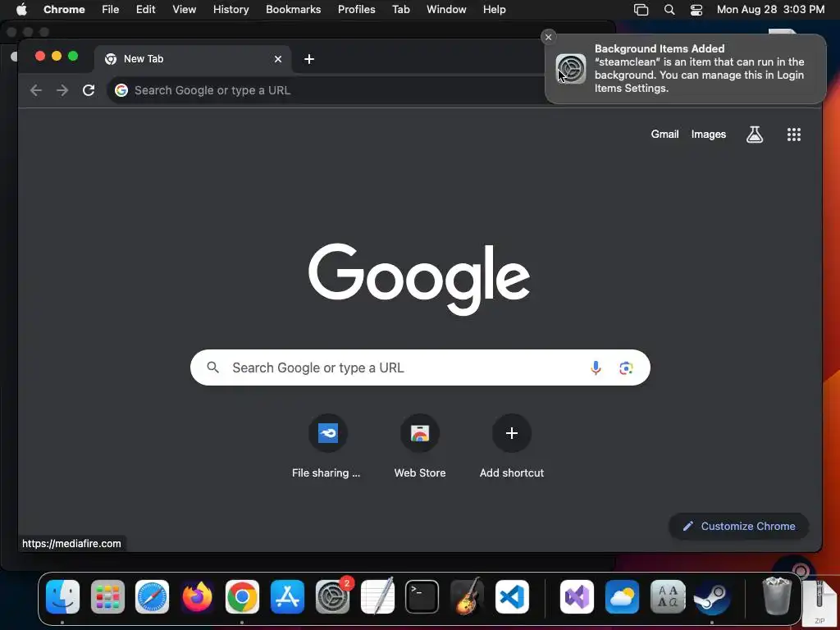This screenshot has width=840, height=630.
Task: Open the Chrome application menu
Action: click(64, 9)
